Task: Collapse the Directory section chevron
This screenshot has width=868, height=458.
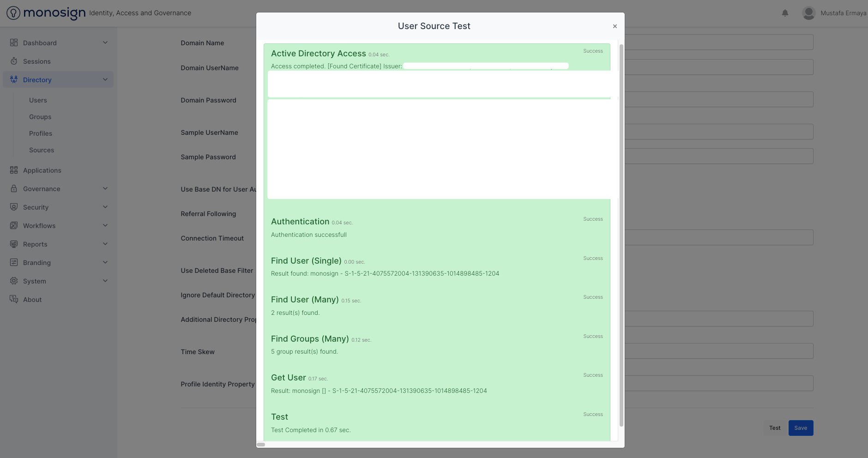Action: pos(105,79)
